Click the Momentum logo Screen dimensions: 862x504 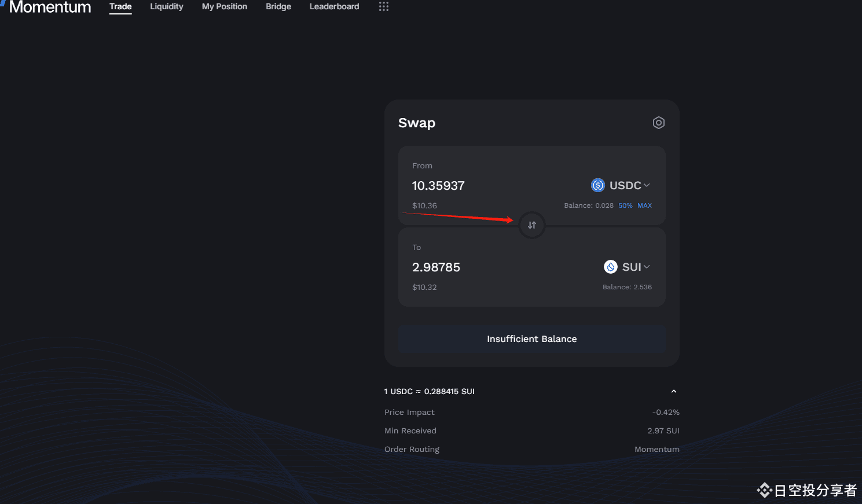pos(46,7)
